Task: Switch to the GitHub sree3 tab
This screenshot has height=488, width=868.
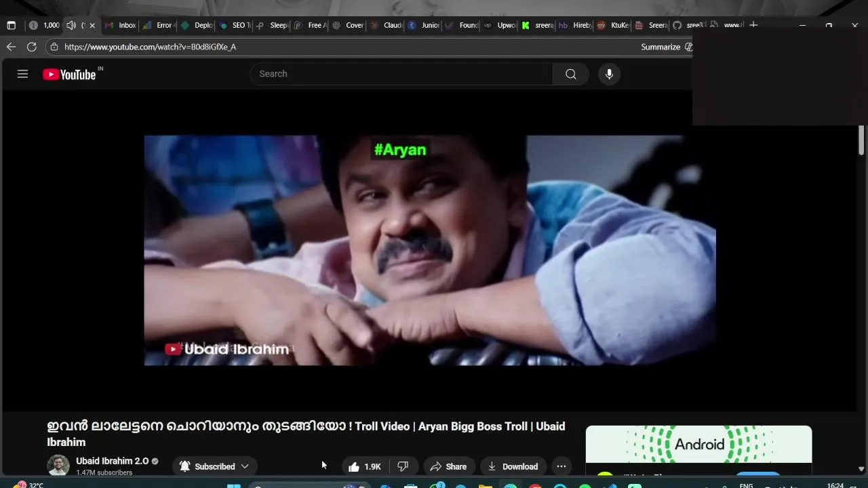Action: 688,25
